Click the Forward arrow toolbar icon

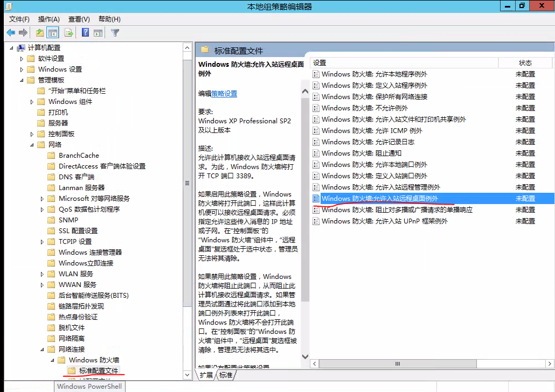tap(23, 33)
